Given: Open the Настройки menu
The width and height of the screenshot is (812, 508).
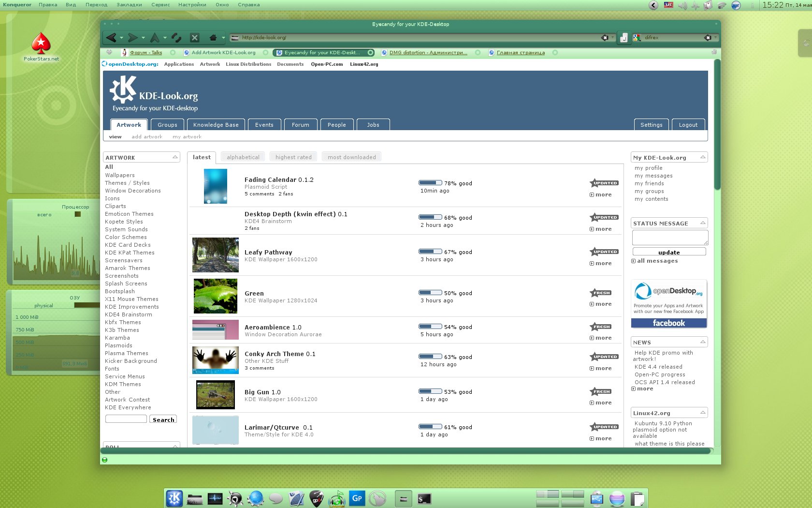Looking at the screenshot, I should [x=192, y=5].
